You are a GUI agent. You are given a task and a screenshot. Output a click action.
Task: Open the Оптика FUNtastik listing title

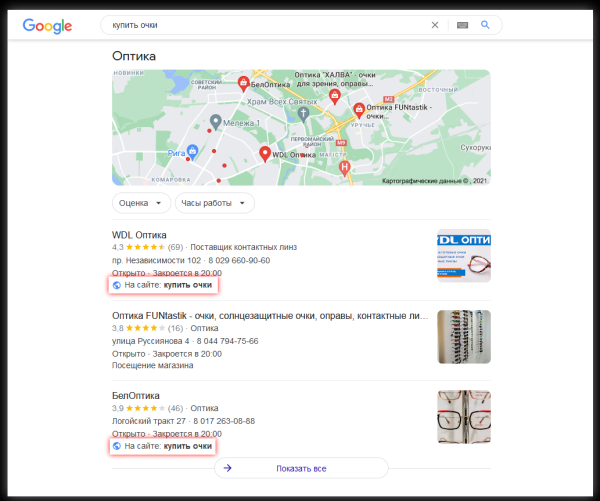point(270,315)
